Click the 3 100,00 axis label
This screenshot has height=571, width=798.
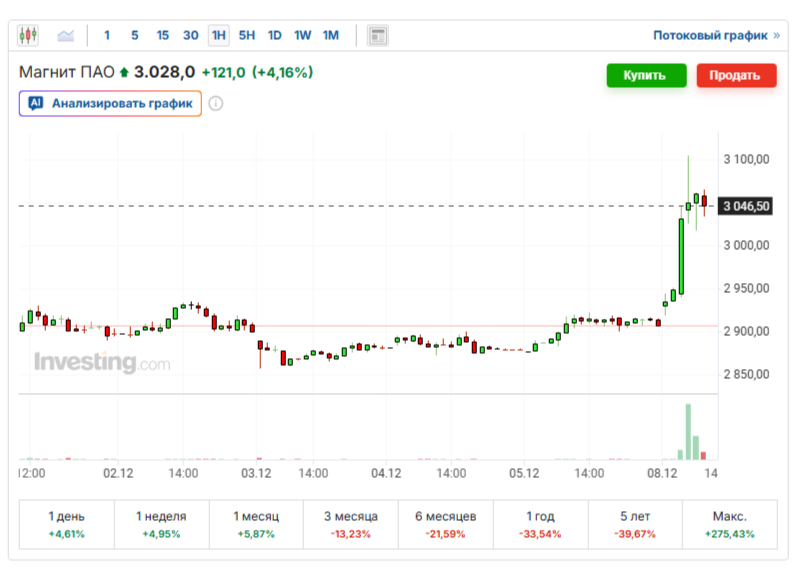click(746, 159)
